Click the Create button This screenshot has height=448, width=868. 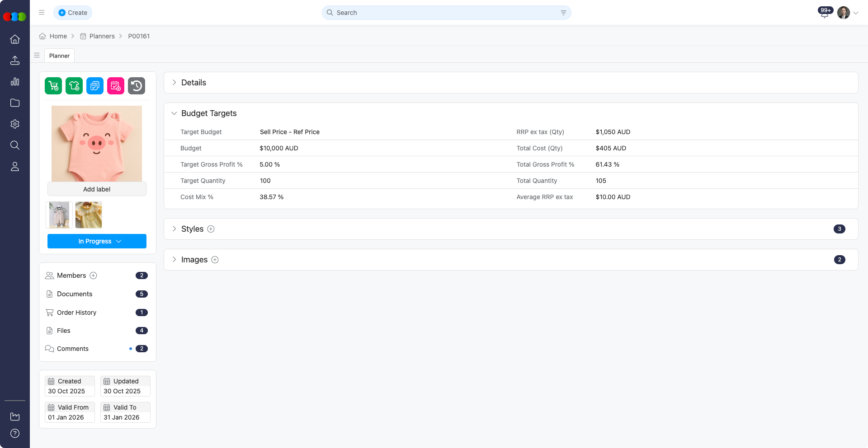[73, 13]
